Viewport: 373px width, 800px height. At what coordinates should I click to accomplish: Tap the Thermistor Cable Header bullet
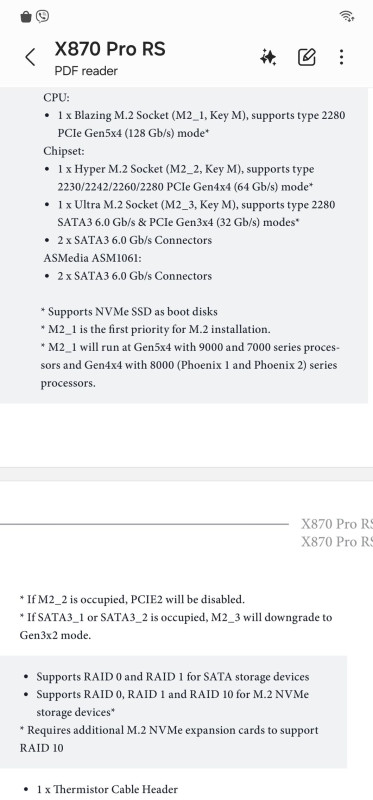tap(107, 789)
